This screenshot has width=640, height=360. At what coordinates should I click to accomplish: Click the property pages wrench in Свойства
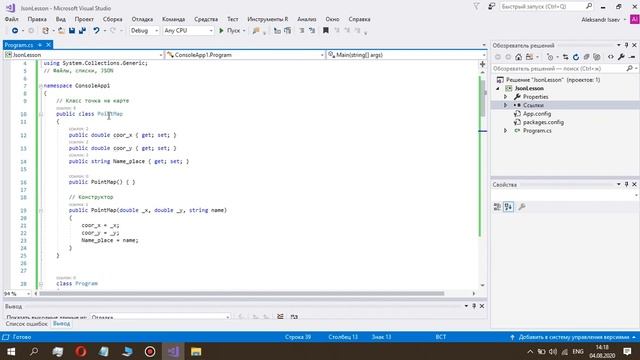point(522,207)
